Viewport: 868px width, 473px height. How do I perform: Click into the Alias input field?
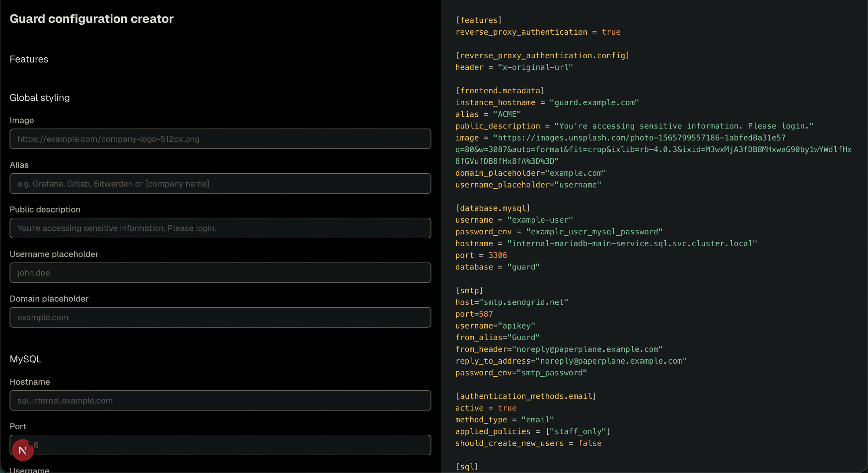click(x=220, y=184)
